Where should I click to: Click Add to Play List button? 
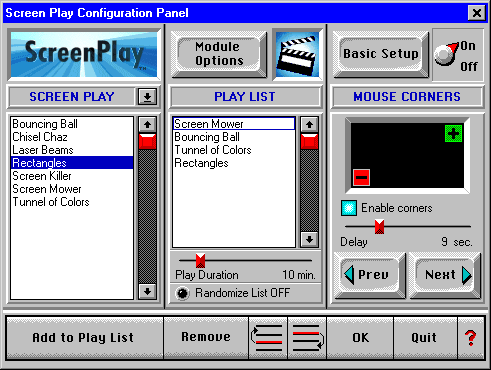pos(84,338)
